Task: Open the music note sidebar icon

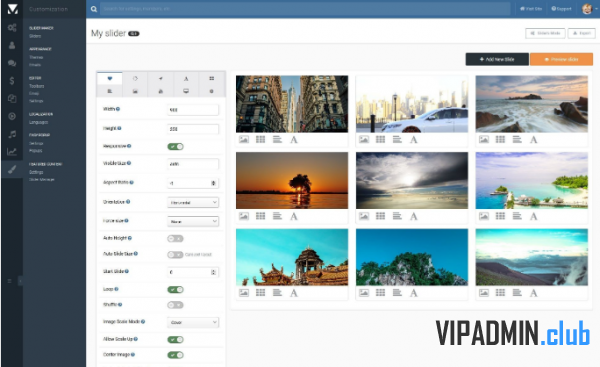Action: 12,134
